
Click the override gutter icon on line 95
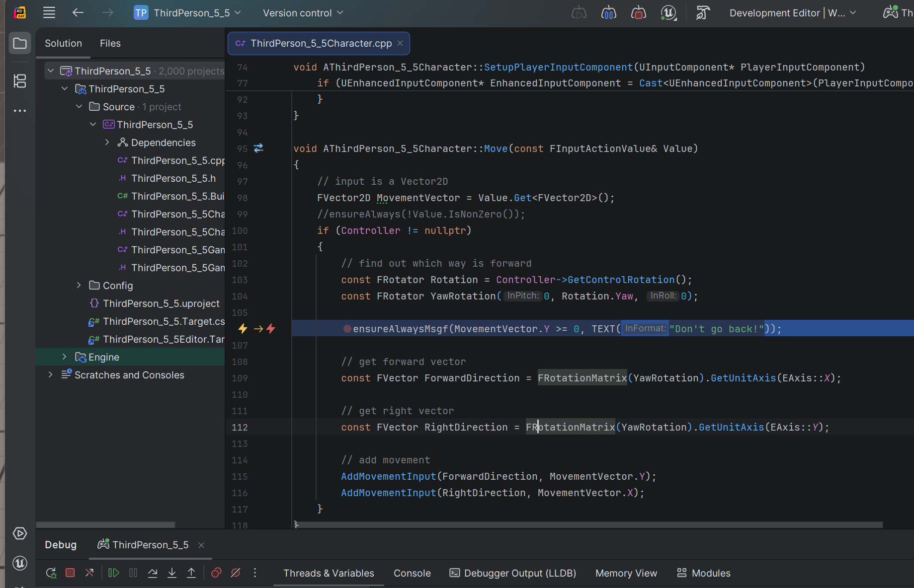pyautogui.click(x=259, y=148)
